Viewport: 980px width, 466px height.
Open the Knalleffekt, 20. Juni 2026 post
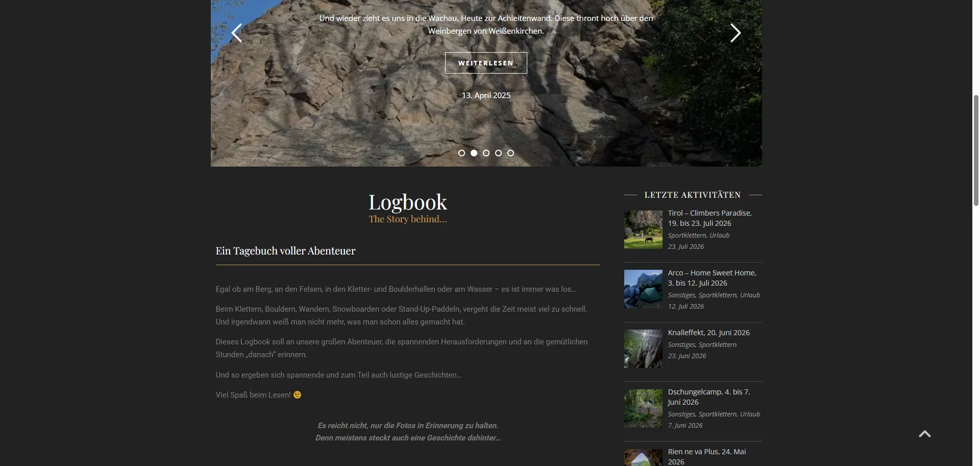point(709,333)
